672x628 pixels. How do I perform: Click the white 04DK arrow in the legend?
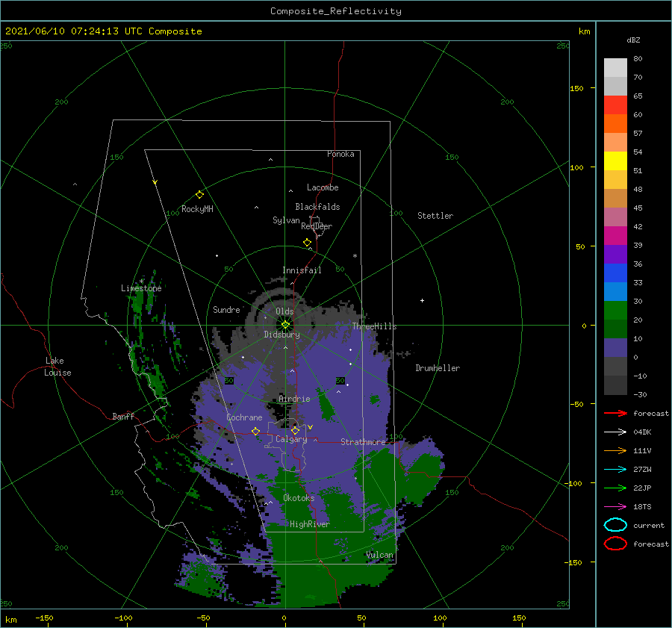(x=615, y=432)
